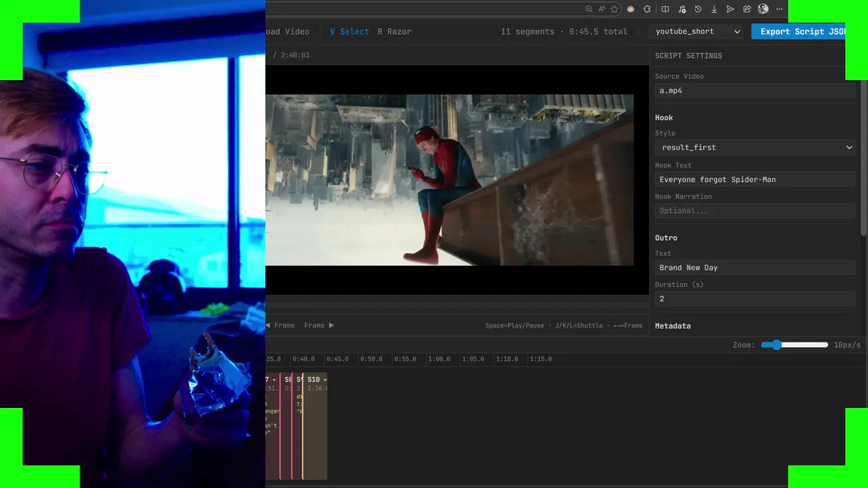Open the browser profile picture

(x=763, y=9)
